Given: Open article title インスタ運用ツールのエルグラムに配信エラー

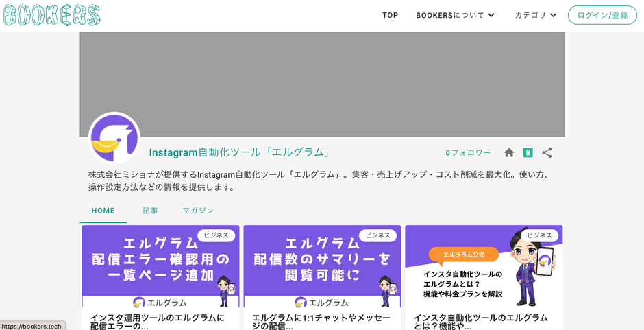Looking at the screenshot, I should coord(158,321).
